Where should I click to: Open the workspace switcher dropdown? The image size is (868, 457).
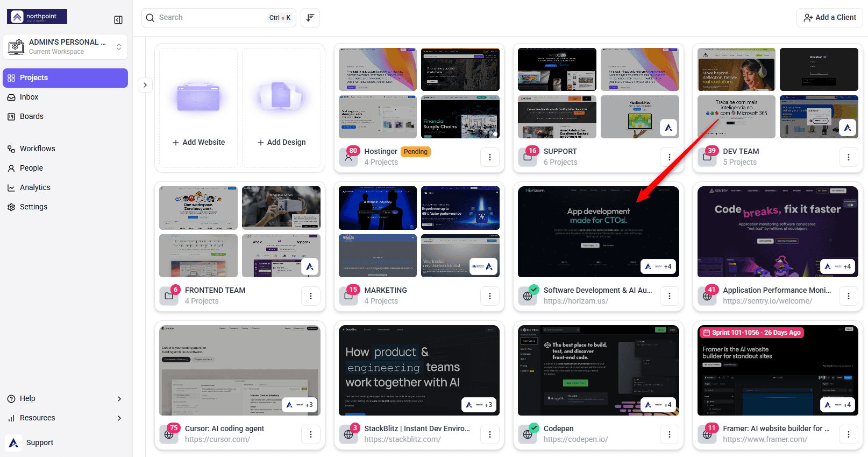coord(65,47)
